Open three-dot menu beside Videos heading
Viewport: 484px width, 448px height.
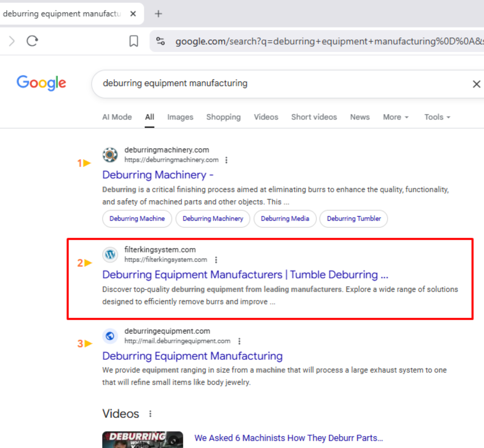[150, 414]
